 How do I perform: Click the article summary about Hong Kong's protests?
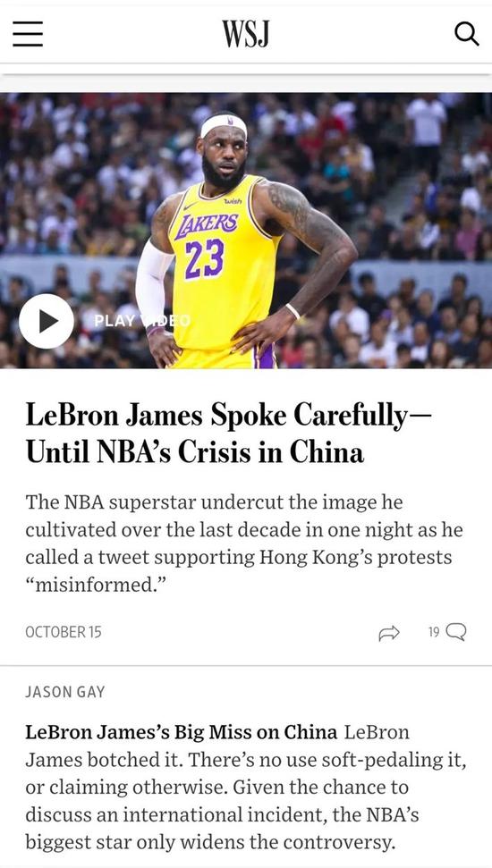244,543
